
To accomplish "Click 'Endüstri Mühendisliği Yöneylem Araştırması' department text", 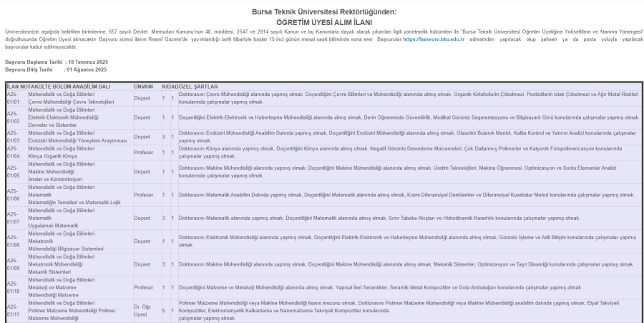I will [77, 140].
